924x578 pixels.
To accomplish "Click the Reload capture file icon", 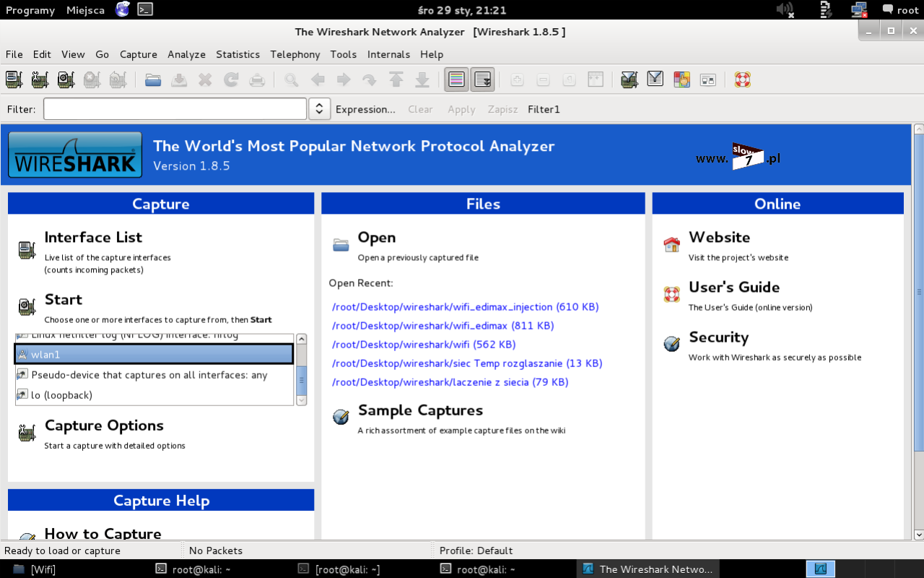I will pos(231,79).
